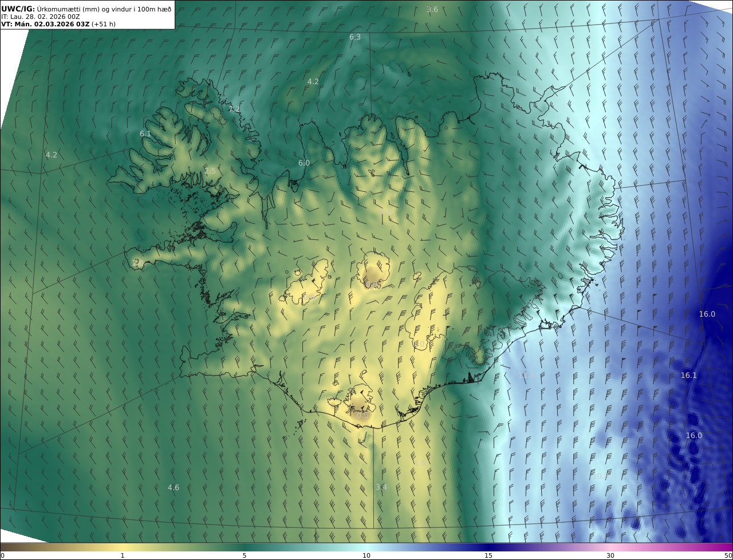Click the colorbar tick label "50"

728,555
